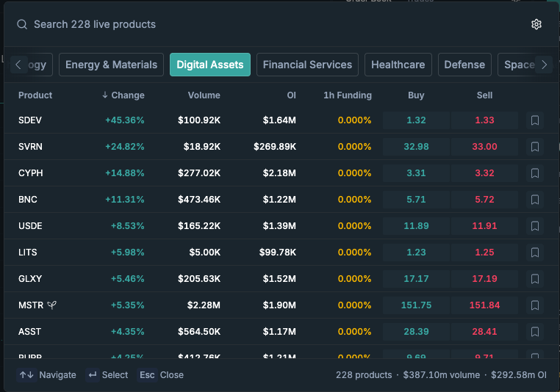Click the $387.10m volume footer text

(442, 375)
